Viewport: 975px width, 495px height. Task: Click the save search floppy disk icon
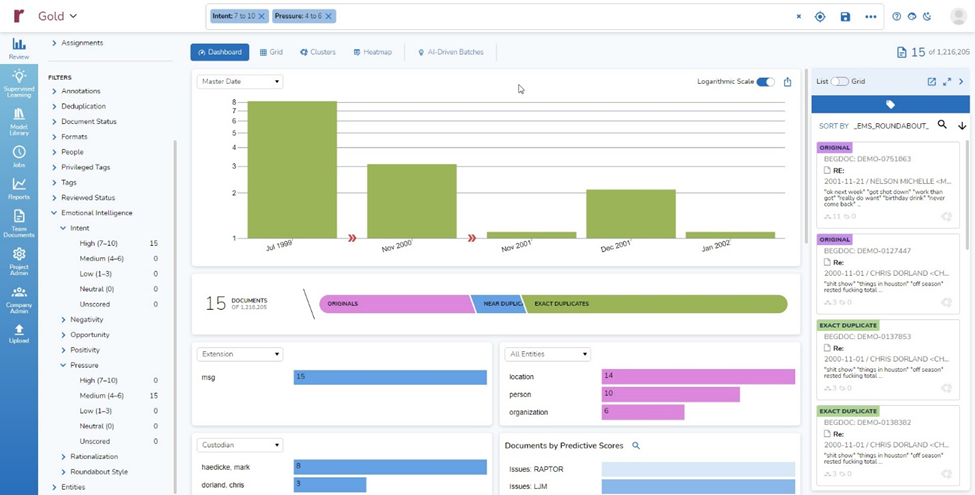click(845, 17)
